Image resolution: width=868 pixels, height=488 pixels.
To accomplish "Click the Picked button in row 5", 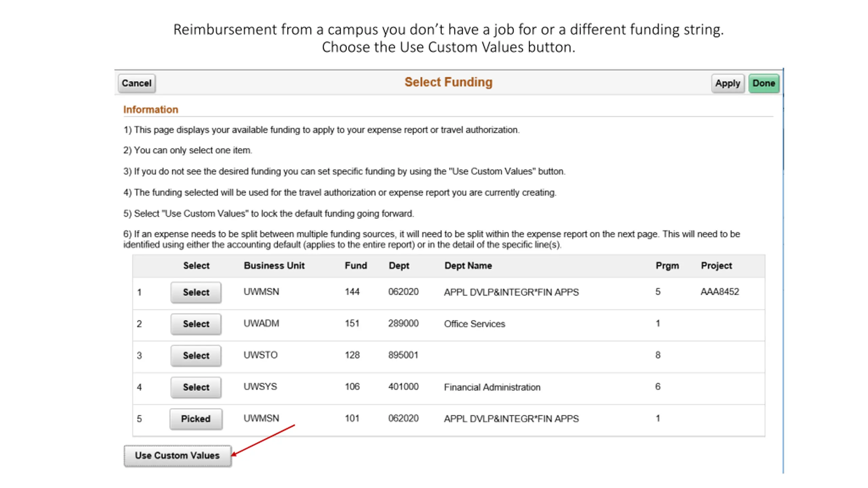I will coord(196,419).
